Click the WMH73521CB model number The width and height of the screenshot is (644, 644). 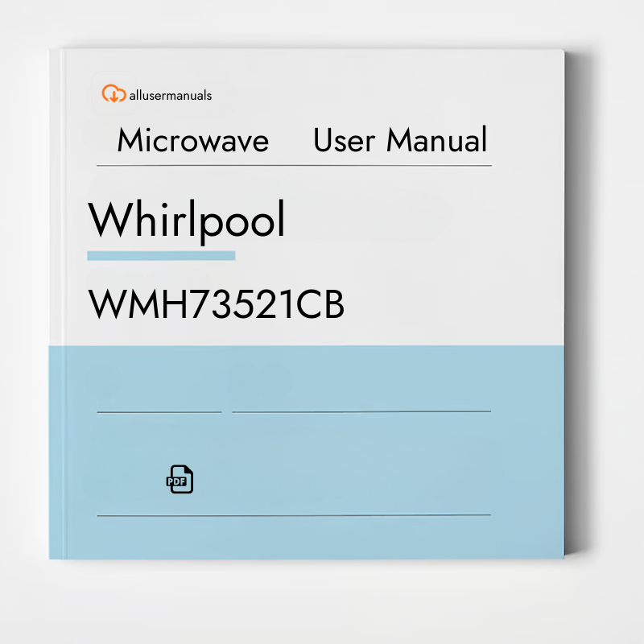click(216, 304)
